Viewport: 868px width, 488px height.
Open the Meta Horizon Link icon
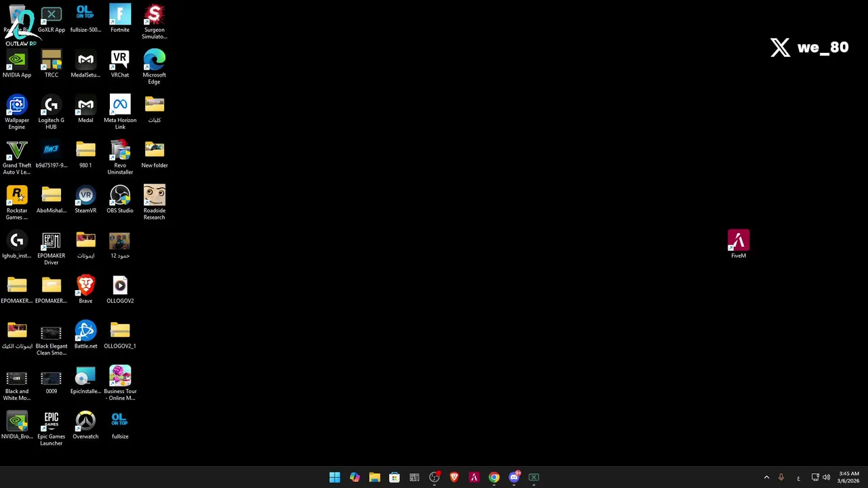click(120, 112)
